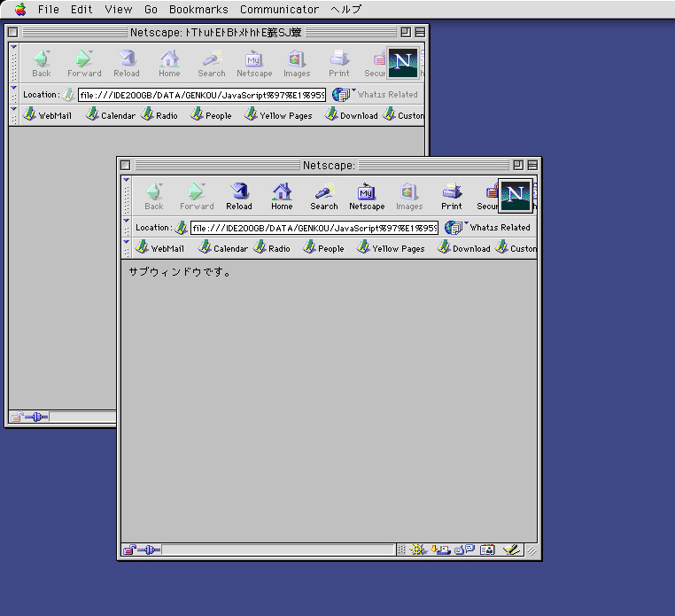Open the Bookmarks menu

tap(198, 10)
